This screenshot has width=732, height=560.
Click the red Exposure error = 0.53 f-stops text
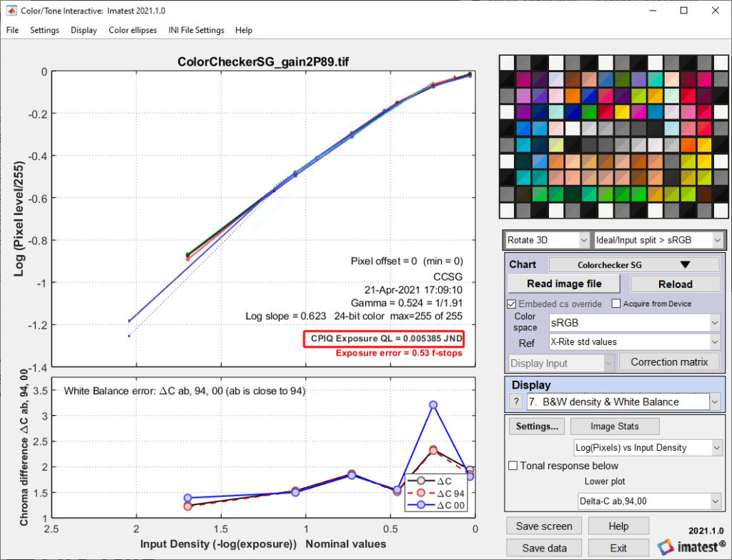point(399,354)
